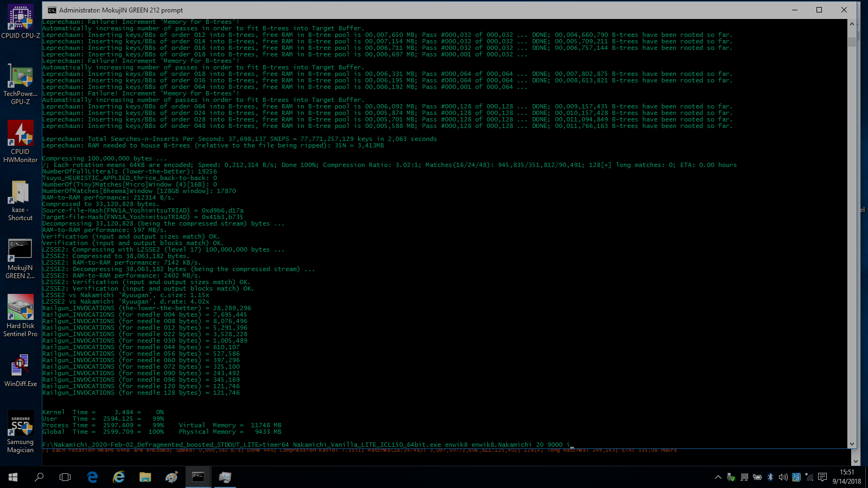Open the Windows Start menu
Image resolution: width=868 pixels, height=488 pixels.
[x=13, y=477]
